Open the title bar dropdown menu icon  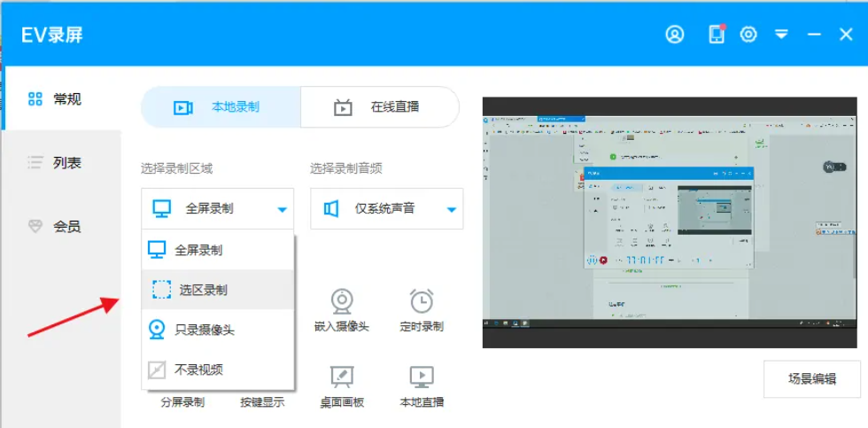tap(781, 35)
